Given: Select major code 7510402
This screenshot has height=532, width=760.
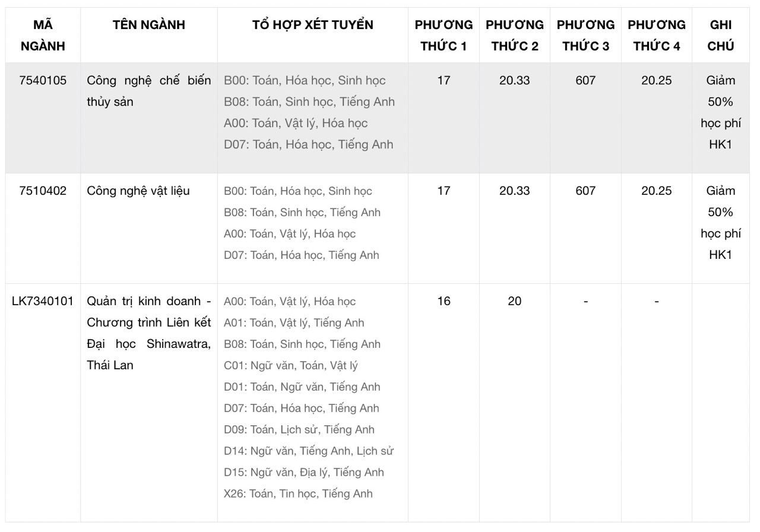Looking at the screenshot, I should click(x=43, y=191).
